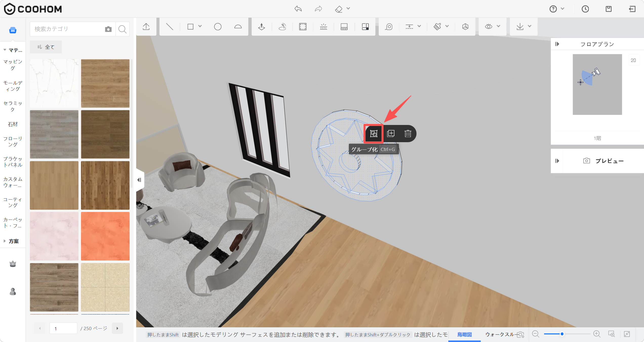Click the camera image search icon
Image resolution: width=644 pixels, height=342 pixels.
(108, 29)
